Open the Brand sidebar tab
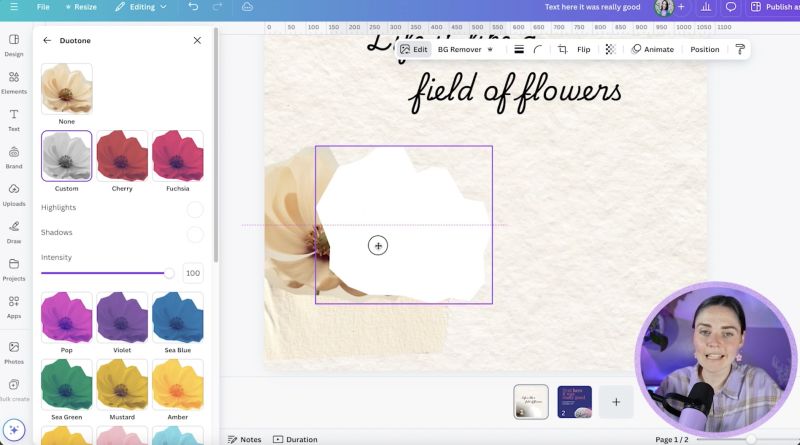 click(14, 158)
